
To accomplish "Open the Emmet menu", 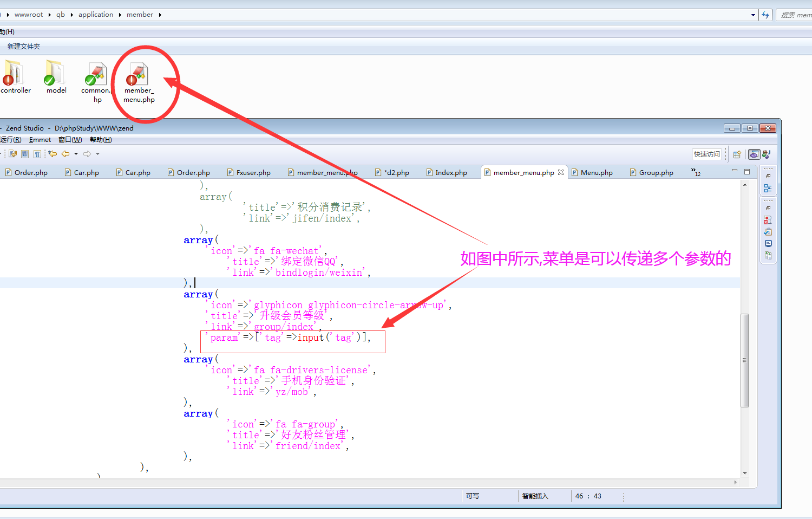I will tap(40, 140).
